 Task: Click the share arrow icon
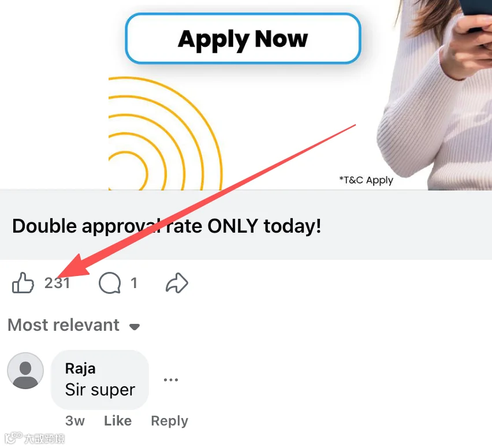point(177,283)
